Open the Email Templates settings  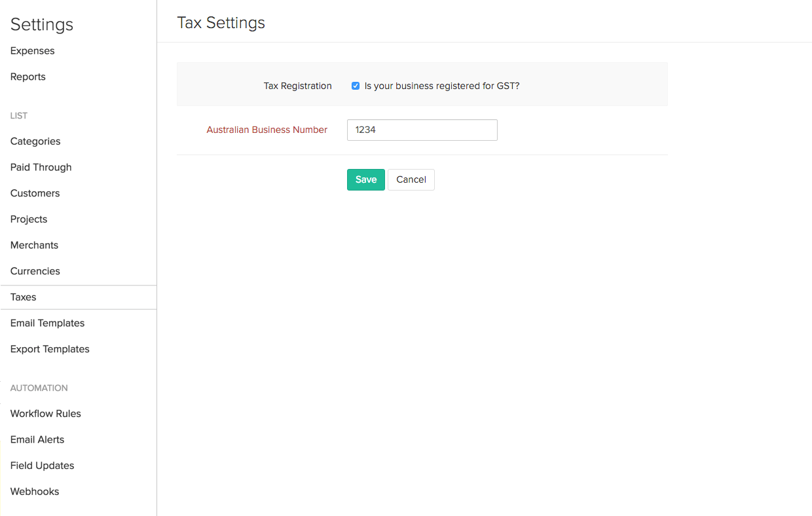coord(47,323)
